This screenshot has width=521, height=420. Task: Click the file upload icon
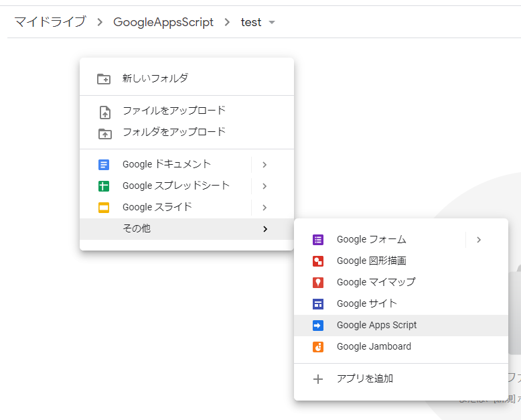(105, 113)
